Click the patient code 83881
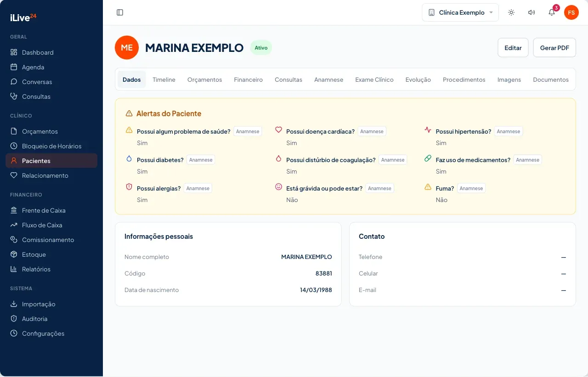The height and width of the screenshot is (377, 588). pos(323,273)
